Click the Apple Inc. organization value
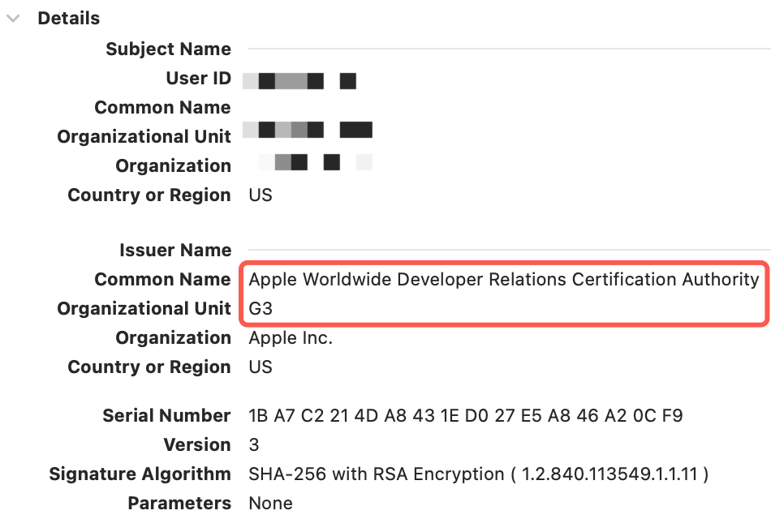771x532 pixels. (291, 338)
